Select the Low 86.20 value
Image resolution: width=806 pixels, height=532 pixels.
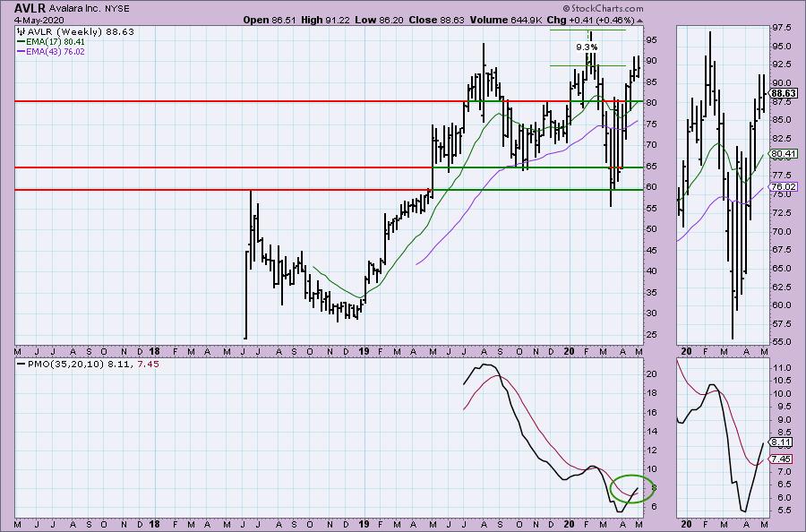pyautogui.click(x=378, y=20)
